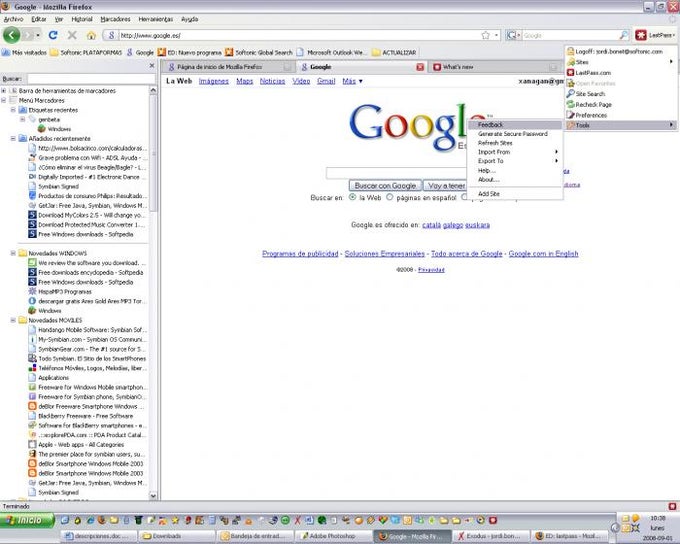Click the green Back navigation arrow
Viewport: 680px width, 544px height.
pos(11,35)
